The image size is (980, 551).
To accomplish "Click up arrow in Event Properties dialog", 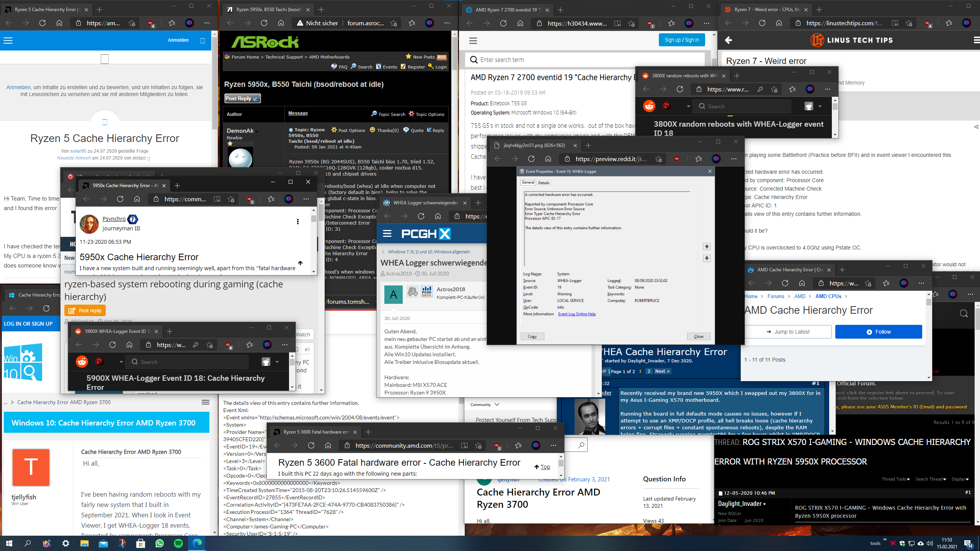I will coord(707,246).
